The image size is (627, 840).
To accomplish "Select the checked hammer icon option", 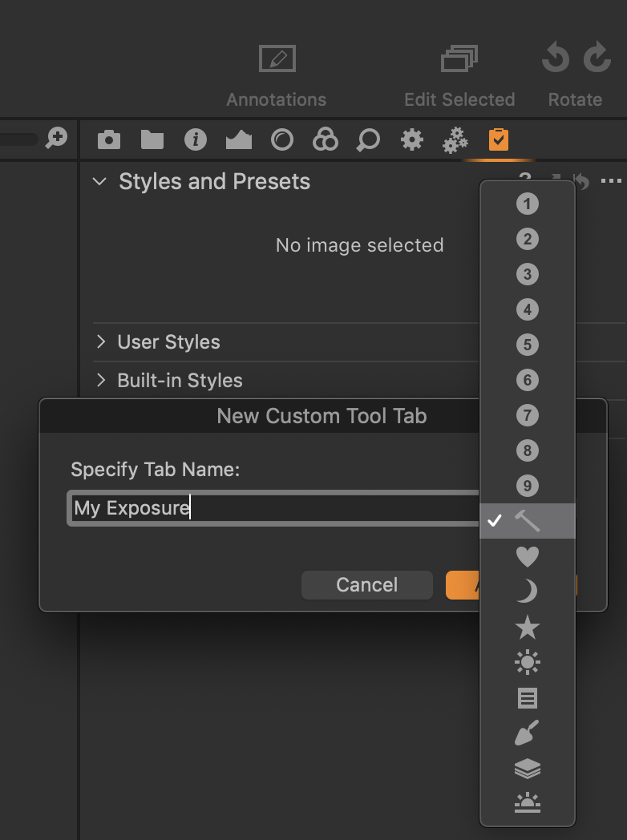I will click(527, 521).
